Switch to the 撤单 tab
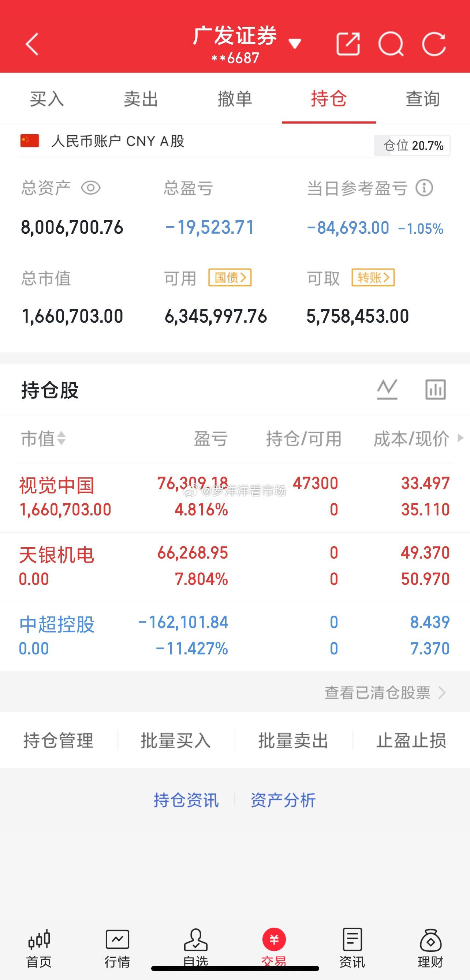 tap(235, 99)
